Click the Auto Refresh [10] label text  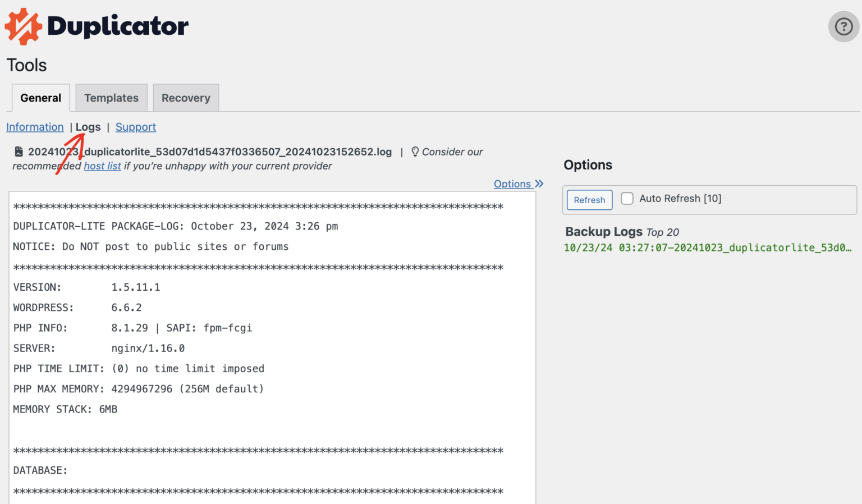[x=680, y=199]
